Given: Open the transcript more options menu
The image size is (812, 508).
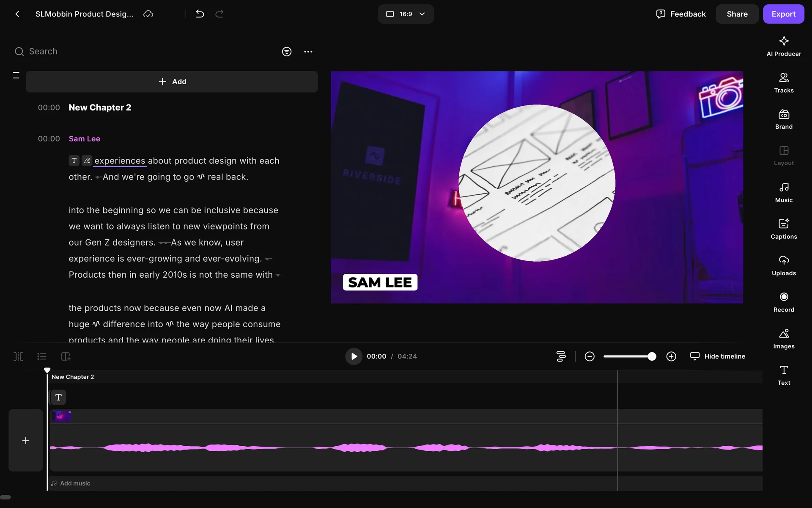Looking at the screenshot, I should click(x=308, y=52).
